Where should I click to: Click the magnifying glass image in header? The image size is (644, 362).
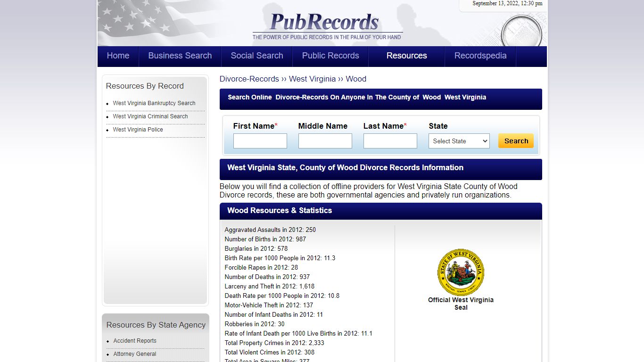coord(521,32)
